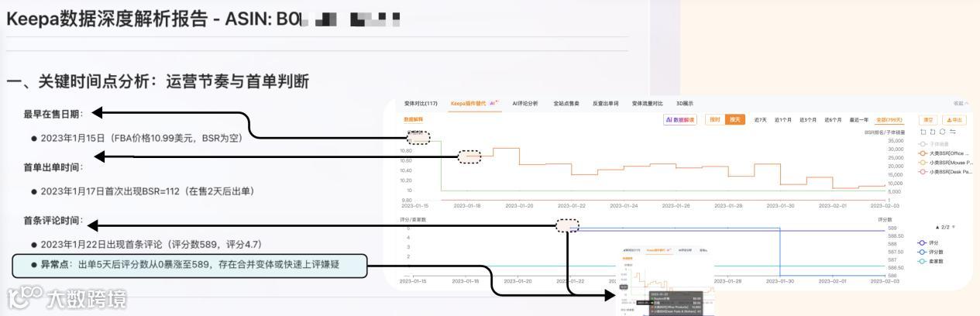The height and width of the screenshot is (316, 980).
Task: Select the 近7天 time range
Action: (761, 120)
